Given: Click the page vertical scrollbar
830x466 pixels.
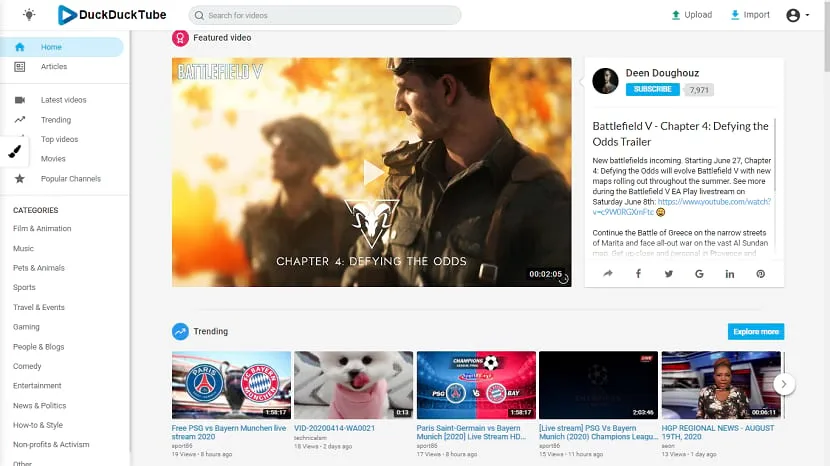Looking at the screenshot, I should coord(827,37).
